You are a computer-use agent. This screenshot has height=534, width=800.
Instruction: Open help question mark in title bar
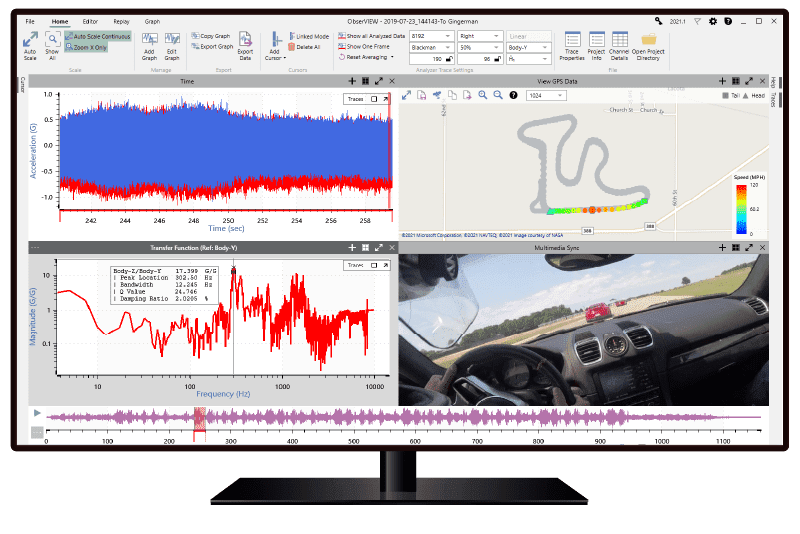click(x=728, y=21)
